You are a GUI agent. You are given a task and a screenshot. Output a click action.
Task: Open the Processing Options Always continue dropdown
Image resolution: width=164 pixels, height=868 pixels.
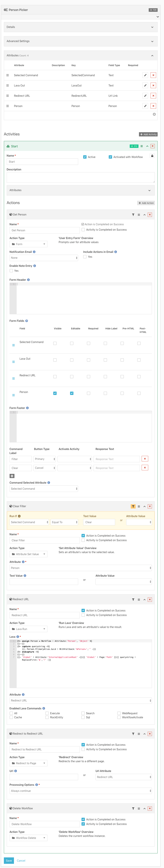tap(80, 791)
